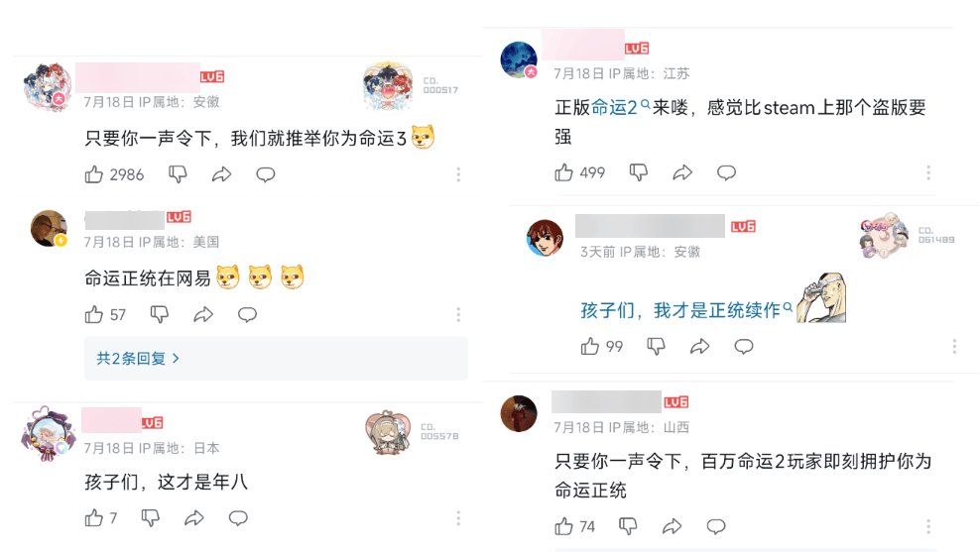The image size is (980, 552).
Task: Dislike the comment with 74 likes
Action: coord(628,526)
